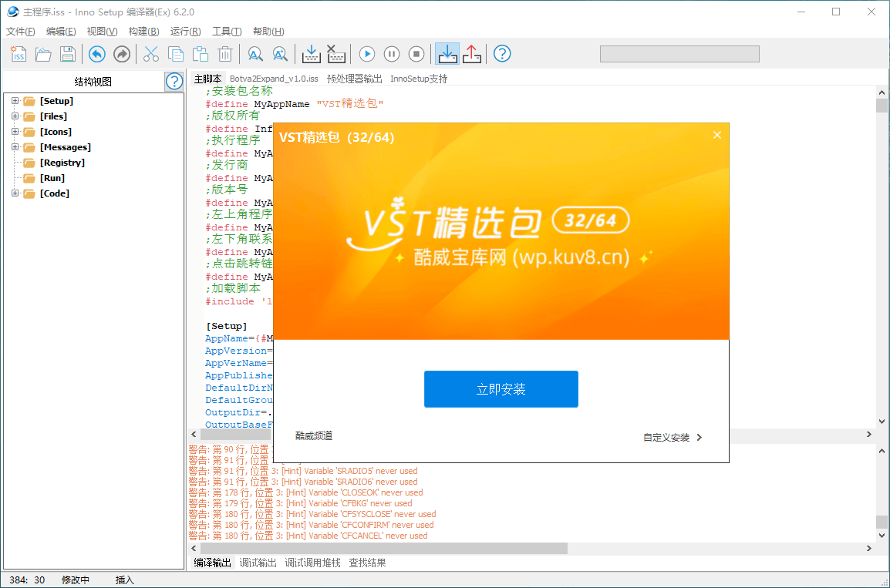Open the find text tool
The height and width of the screenshot is (588, 890).
click(x=255, y=54)
